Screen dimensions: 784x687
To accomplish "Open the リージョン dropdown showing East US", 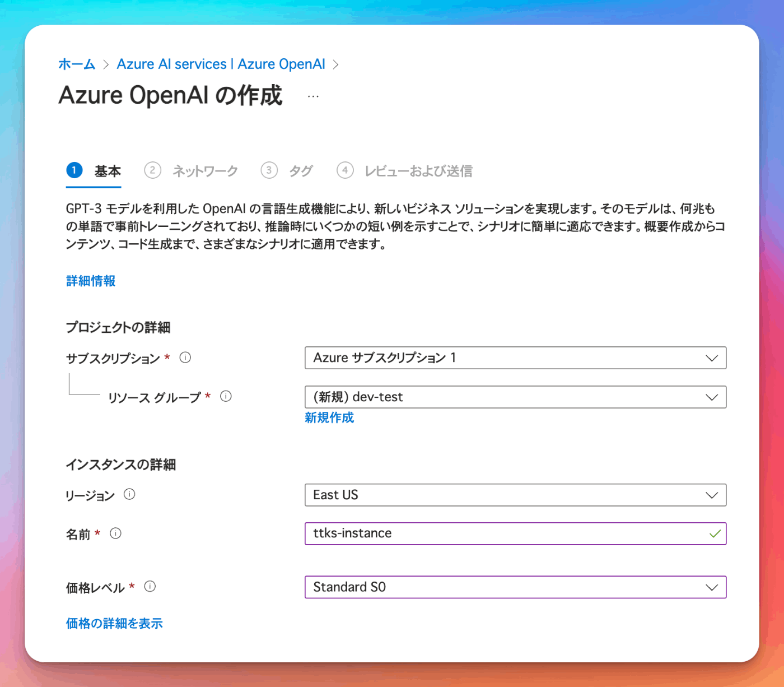I will coord(515,495).
